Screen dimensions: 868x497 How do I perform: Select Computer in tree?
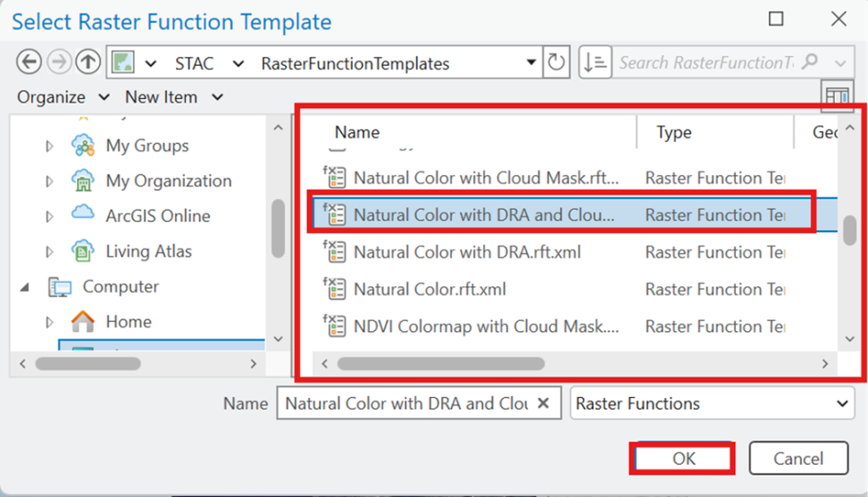[121, 287]
